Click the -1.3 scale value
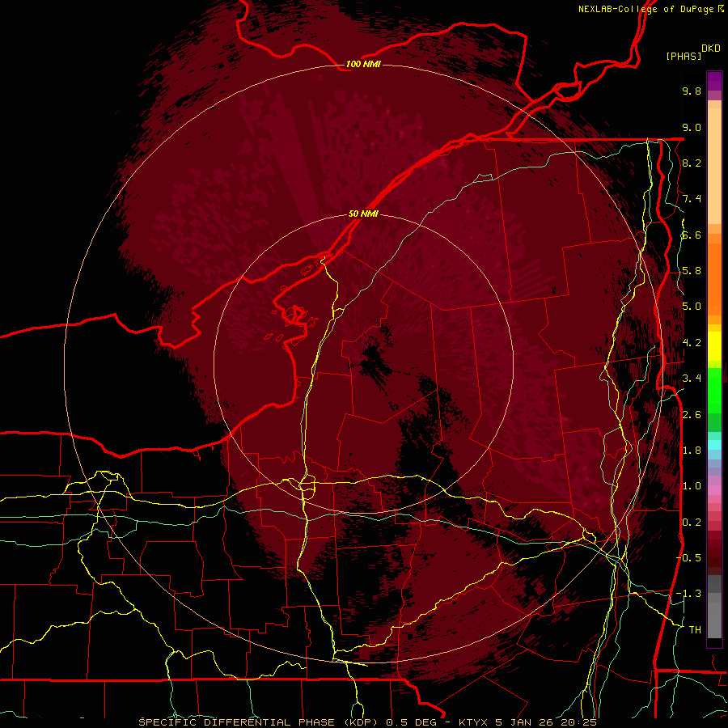The height and width of the screenshot is (728, 728). point(688,594)
